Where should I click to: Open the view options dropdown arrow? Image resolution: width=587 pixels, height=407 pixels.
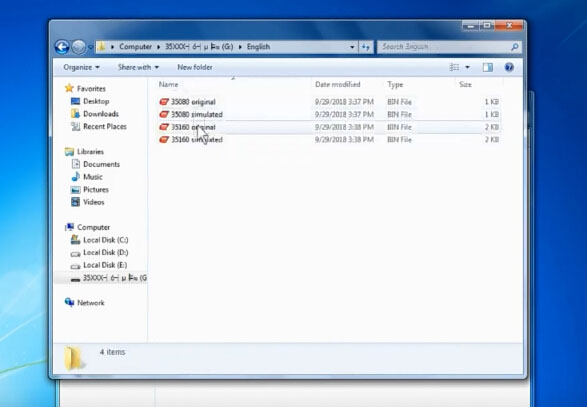(x=467, y=67)
